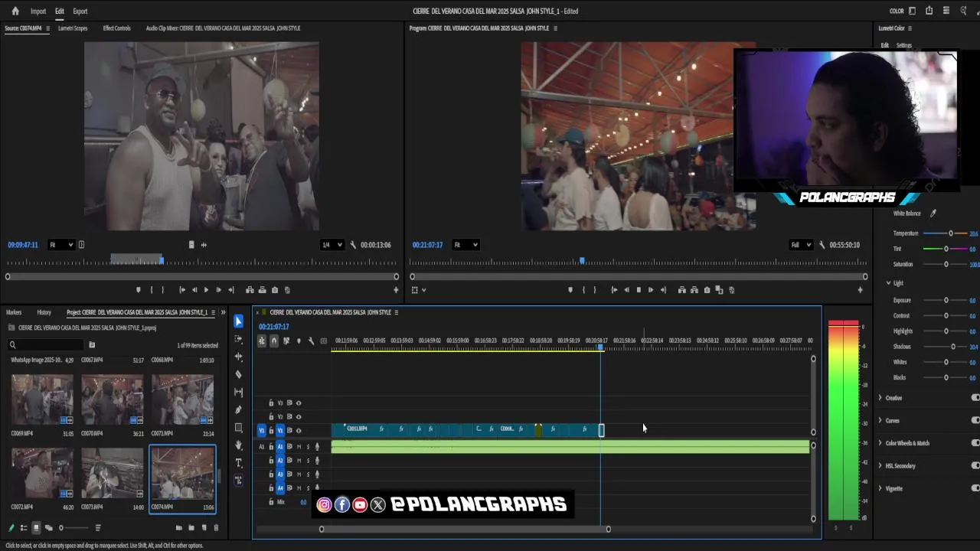This screenshot has width=980, height=551.
Task: Select the Ripple Edit tool
Action: [x=238, y=357]
